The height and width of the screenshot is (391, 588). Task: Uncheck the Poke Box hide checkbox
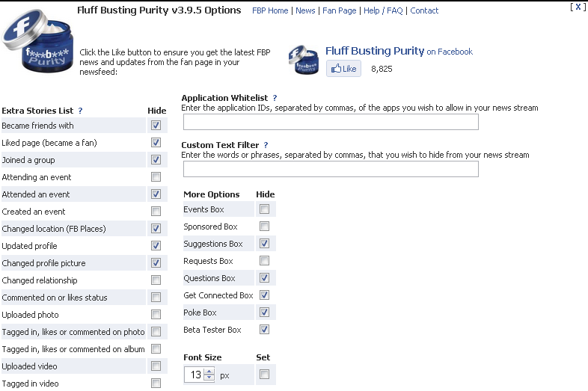264,312
